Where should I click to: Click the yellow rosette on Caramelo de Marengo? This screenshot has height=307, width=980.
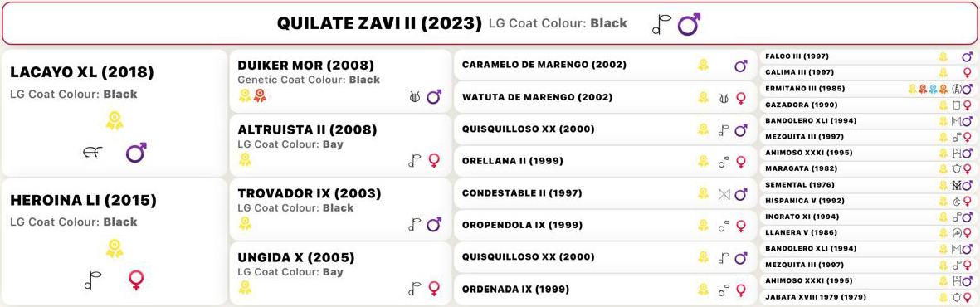click(x=703, y=65)
